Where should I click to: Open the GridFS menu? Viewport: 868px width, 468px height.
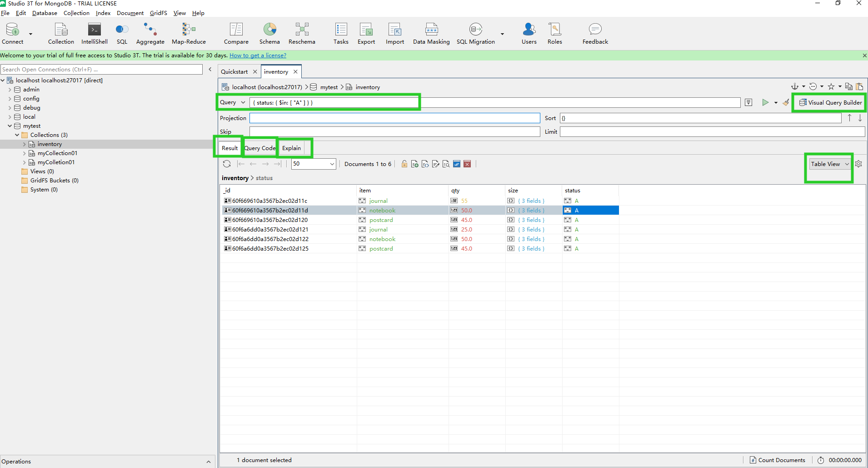[x=159, y=13]
